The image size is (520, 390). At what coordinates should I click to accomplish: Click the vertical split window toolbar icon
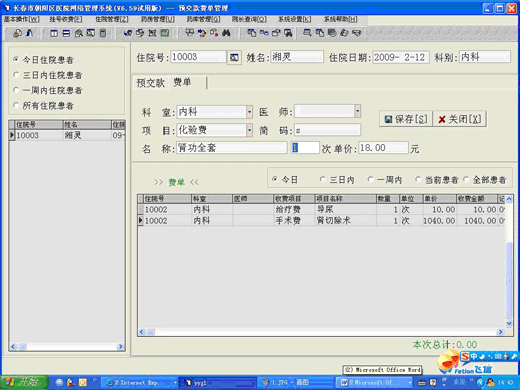(54, 33)
